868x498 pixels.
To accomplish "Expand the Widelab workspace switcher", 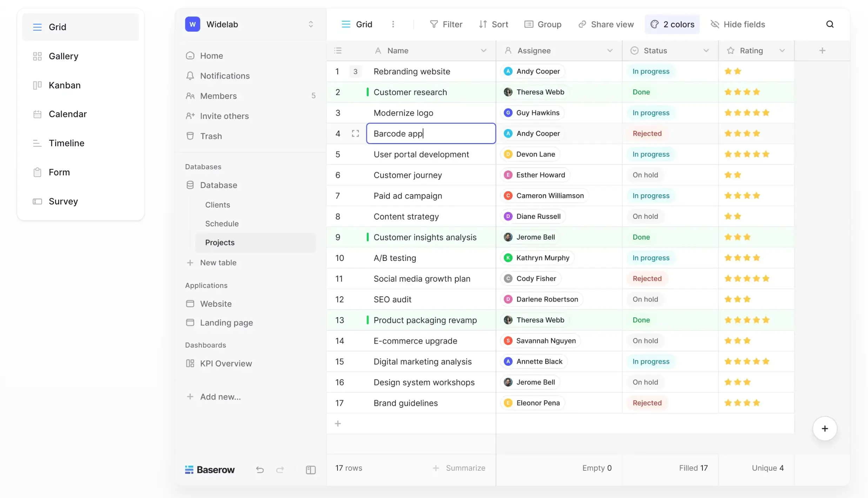I will click(311, 24).
